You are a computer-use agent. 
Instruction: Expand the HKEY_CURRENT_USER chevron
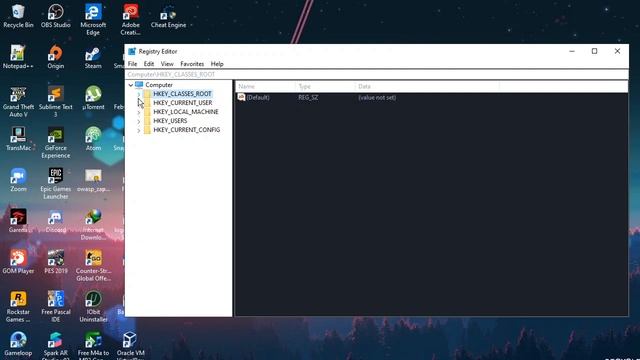click(x=139, y=103)
